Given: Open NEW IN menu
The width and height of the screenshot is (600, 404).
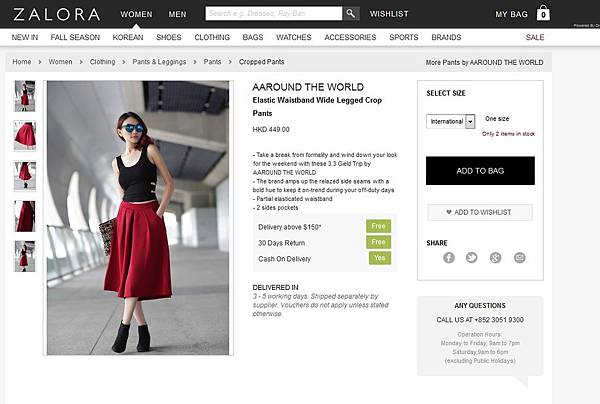Looking at the screenshot, I should click(x=25, y=37).
